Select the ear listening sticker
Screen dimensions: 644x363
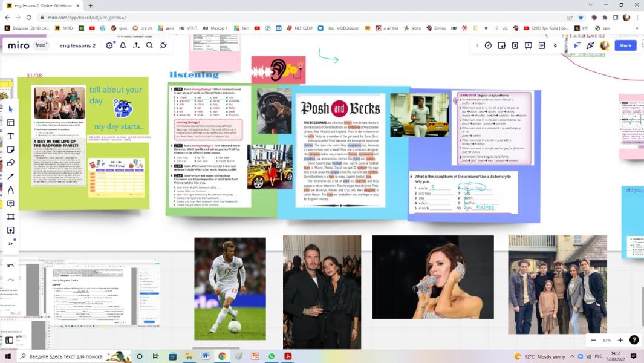click(x=279, y=70)
